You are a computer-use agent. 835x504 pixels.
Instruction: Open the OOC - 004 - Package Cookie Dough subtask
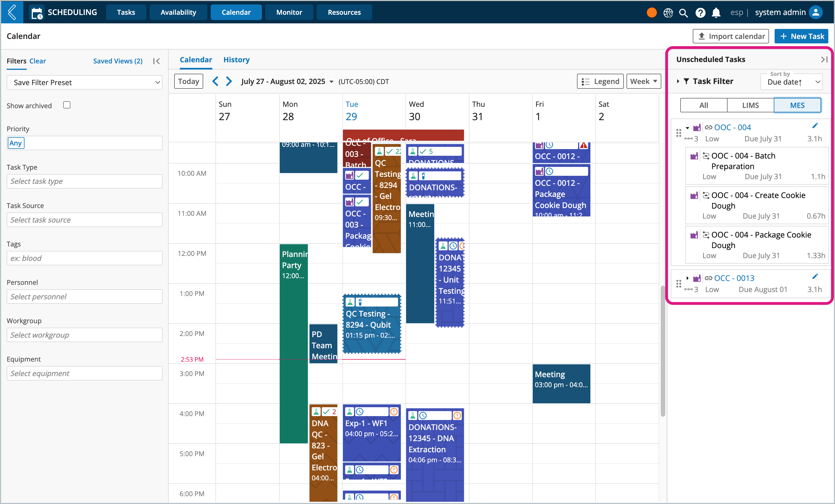757,245
